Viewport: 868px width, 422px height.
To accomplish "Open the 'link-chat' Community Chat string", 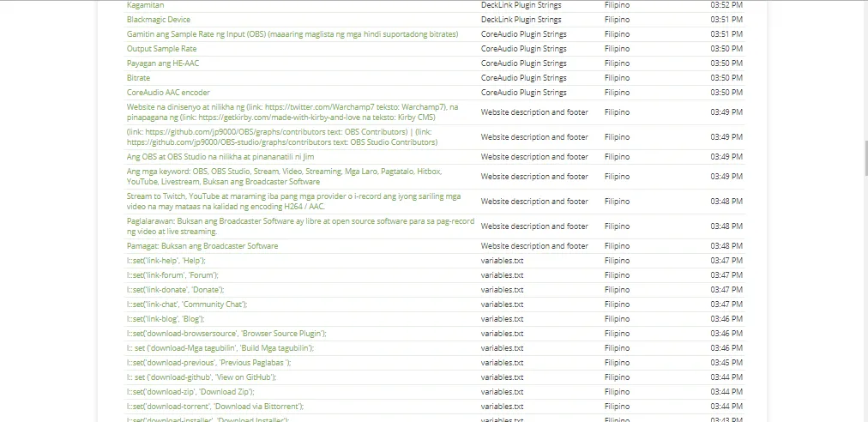I will point(187,304).
